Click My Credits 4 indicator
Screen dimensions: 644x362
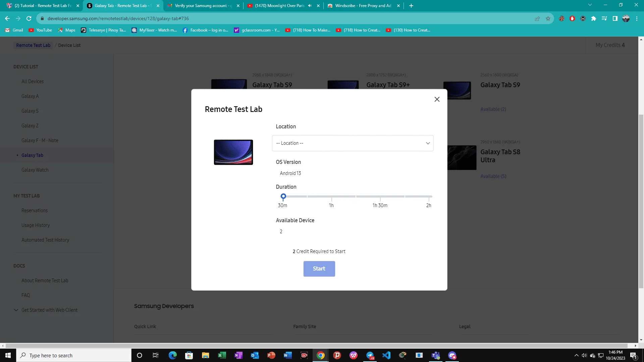click(610, 45)
